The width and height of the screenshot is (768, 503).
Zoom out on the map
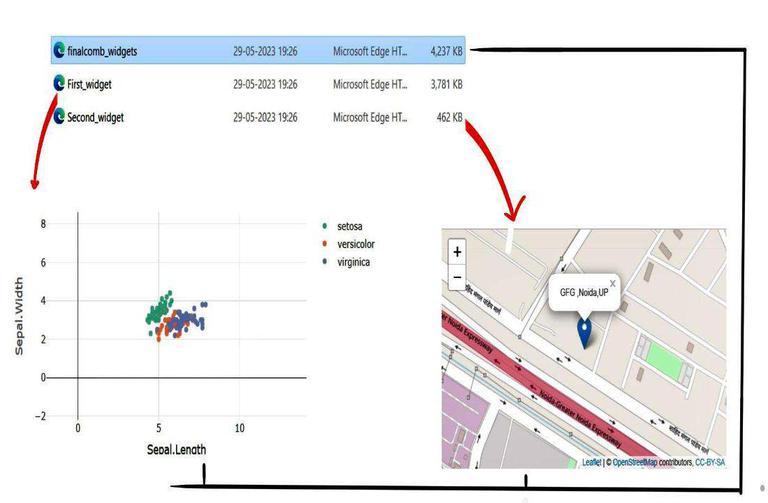point(457,277)
